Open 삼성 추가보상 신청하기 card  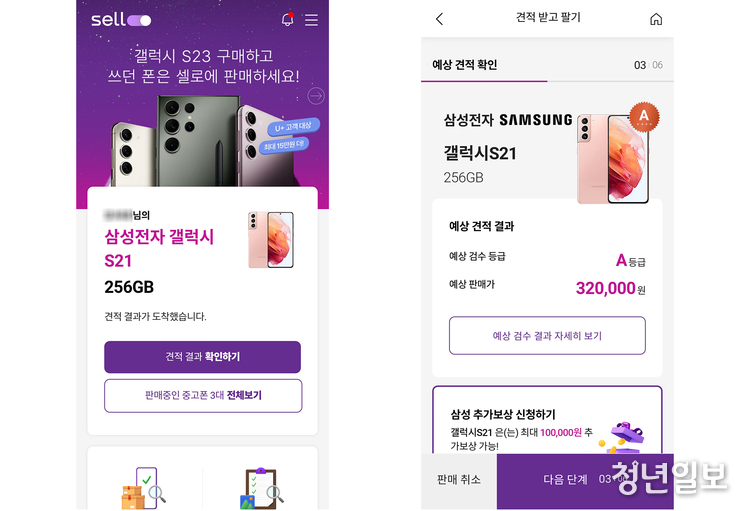[x=547, y=420]
